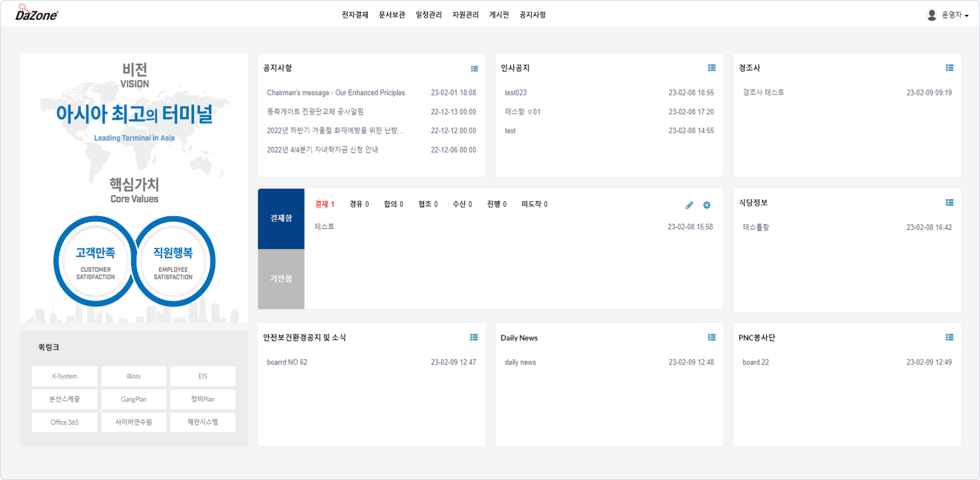Select the 결재함 tab
This screenshot has height=480, width=980.
tap(281, 219)
